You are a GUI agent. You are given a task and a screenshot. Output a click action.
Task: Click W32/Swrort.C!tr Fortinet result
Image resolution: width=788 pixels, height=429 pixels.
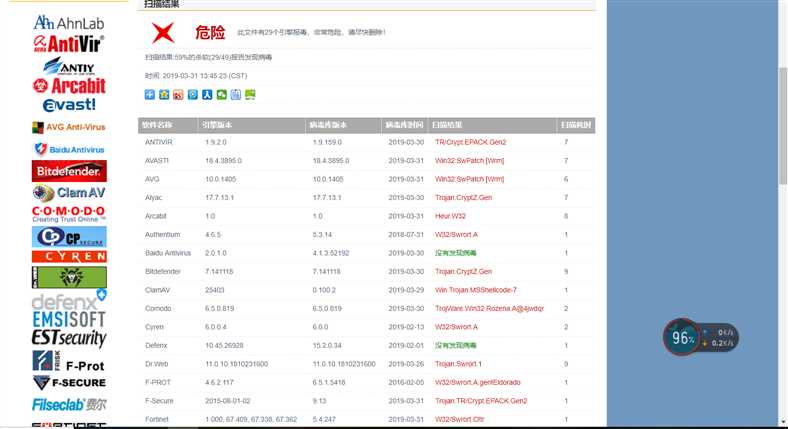tap(459, 419)
